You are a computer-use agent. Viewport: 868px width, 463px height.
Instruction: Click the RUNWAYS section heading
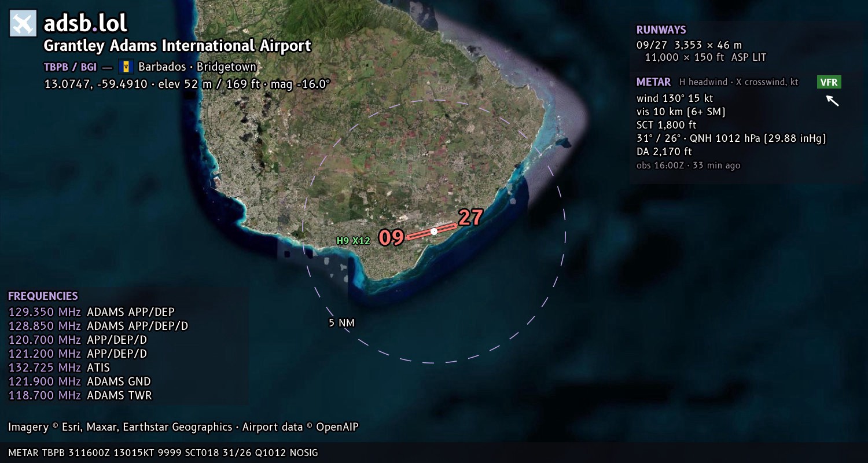click(x=661, y=30)
